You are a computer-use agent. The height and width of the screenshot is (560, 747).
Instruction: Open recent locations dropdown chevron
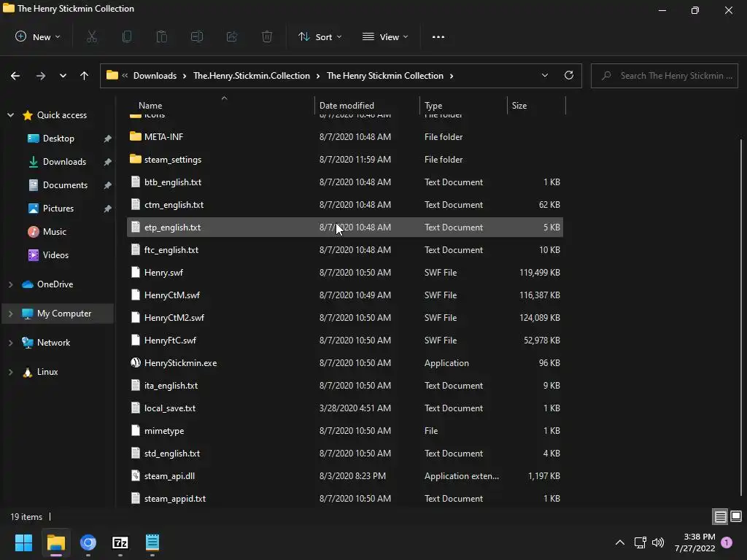63,76
